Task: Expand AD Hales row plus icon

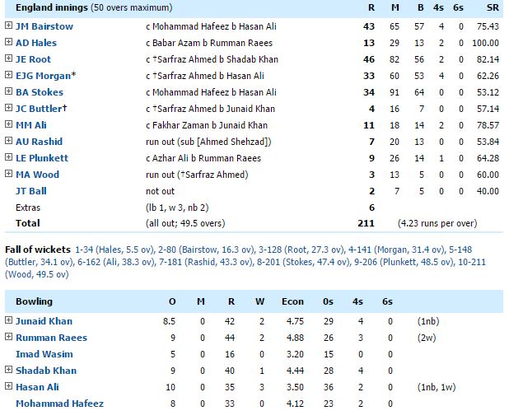Action: (9, 43)
